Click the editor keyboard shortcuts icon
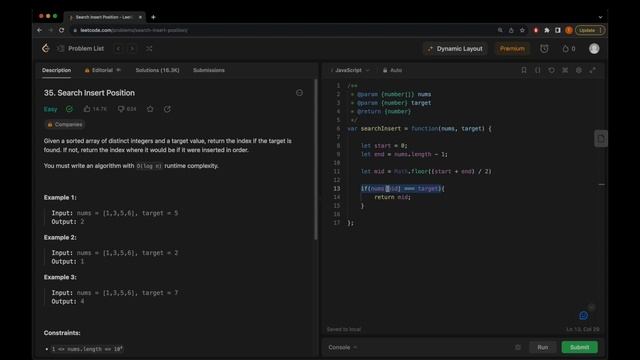This screenshot has width=640, height=360. [565, 70]
